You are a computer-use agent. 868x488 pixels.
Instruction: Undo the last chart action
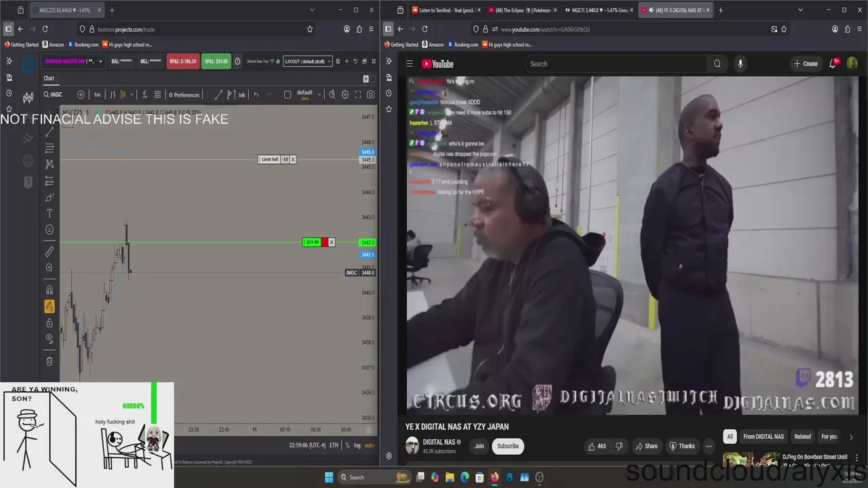pyautogui.click(x=256, y=95)
